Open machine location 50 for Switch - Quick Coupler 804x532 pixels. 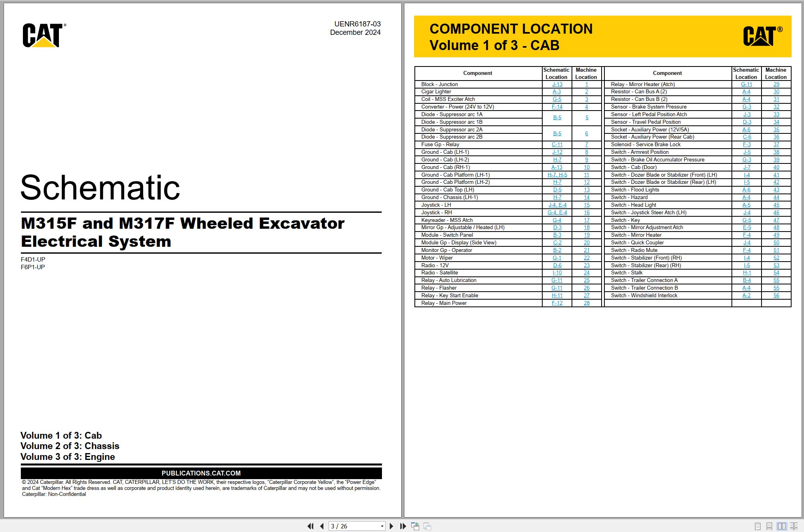coord(776,243)
